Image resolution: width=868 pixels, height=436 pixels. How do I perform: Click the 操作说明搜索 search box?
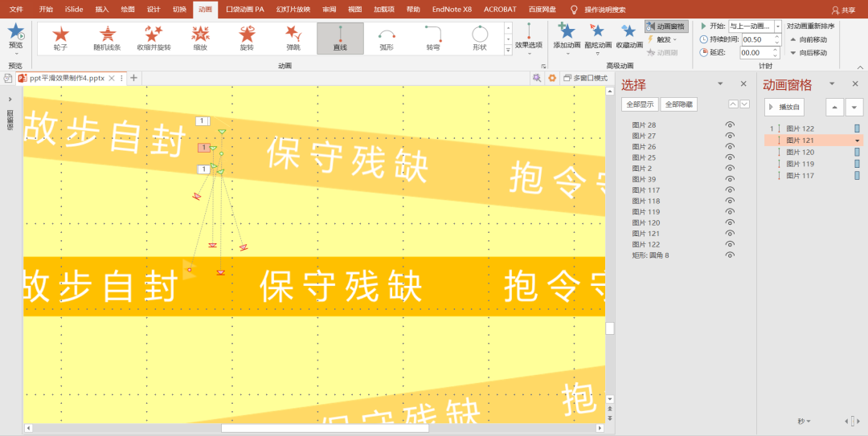click(605, 10)
